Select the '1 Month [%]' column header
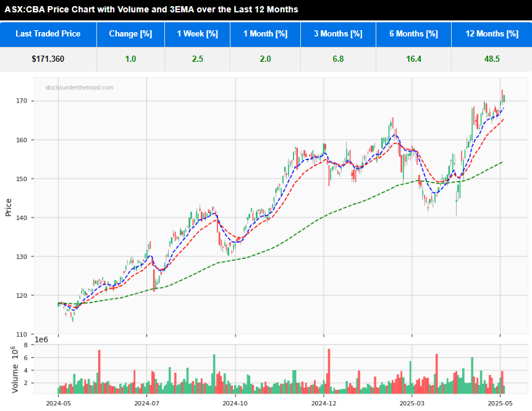 pos(265,34)
